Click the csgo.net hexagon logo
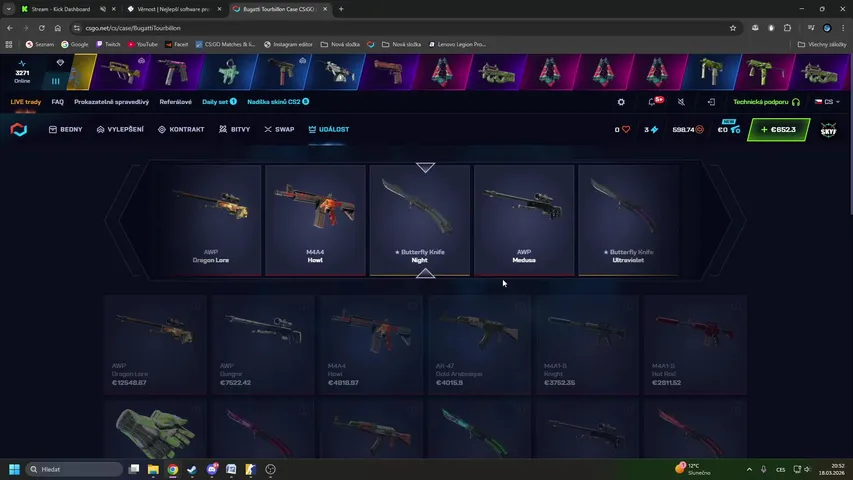The height and width of the screenshot is (480, 853). click(x=18, y=130)
